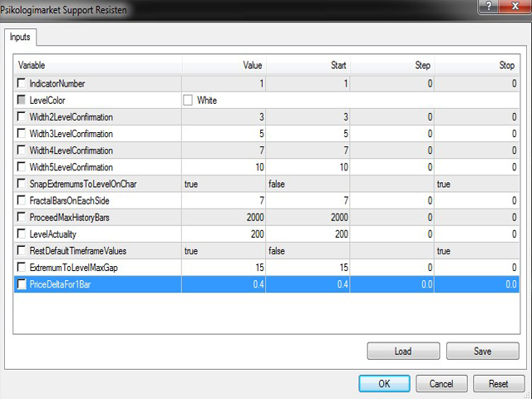Screen dimensions: 532x399
Task: Enable the ExtremumToLevelMaxGap checkbox
Action: pyautogui.click(x=22, y=267)
